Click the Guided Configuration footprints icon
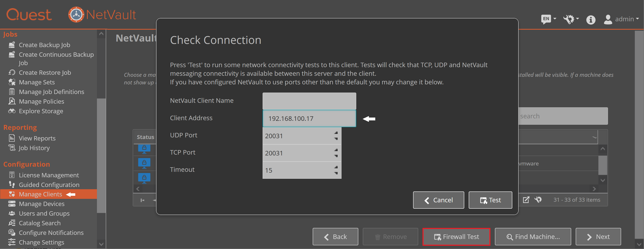644x249 pixels. 12,184
